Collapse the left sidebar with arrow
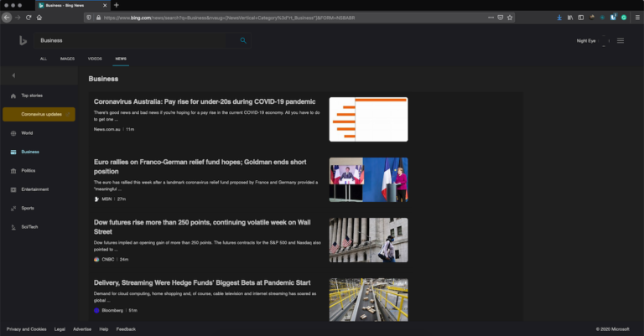The height and width of the screenshot is (336, 644). (x=13, y=75)
